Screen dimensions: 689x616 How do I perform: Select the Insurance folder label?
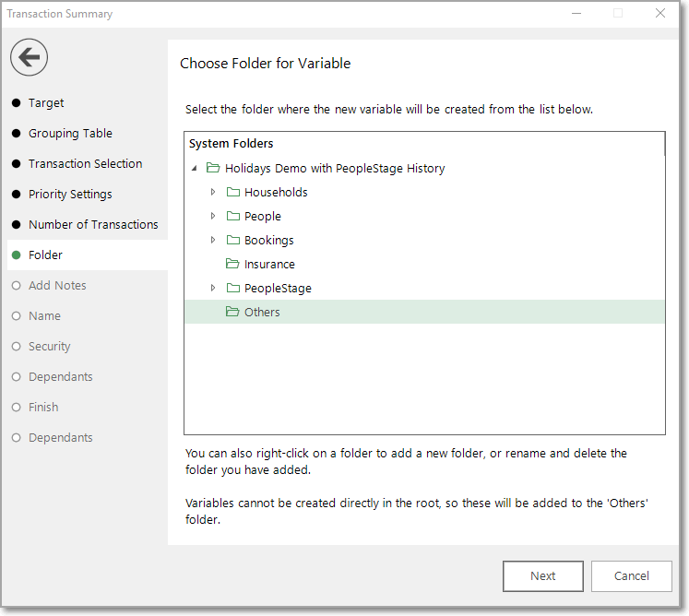[x=269, y=264]
